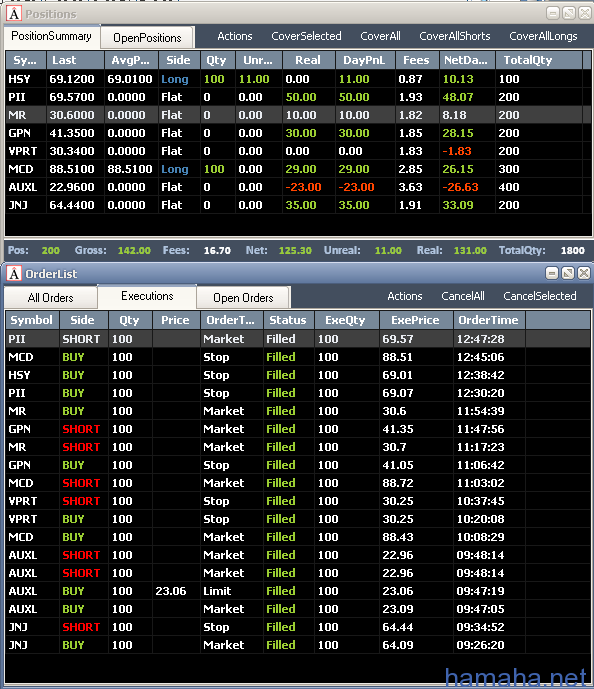Close the OrderList window
594x689 pixels.
coord(584,273)
